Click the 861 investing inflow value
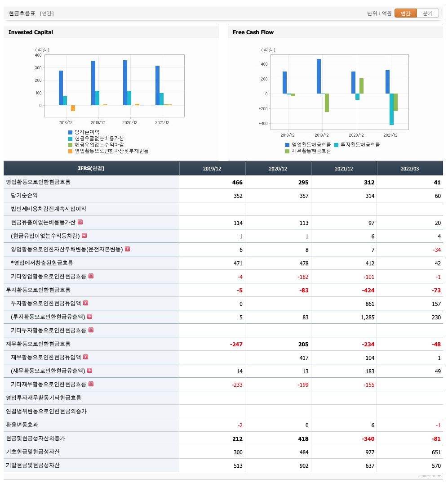448x488 pixels. pos(370,304)
